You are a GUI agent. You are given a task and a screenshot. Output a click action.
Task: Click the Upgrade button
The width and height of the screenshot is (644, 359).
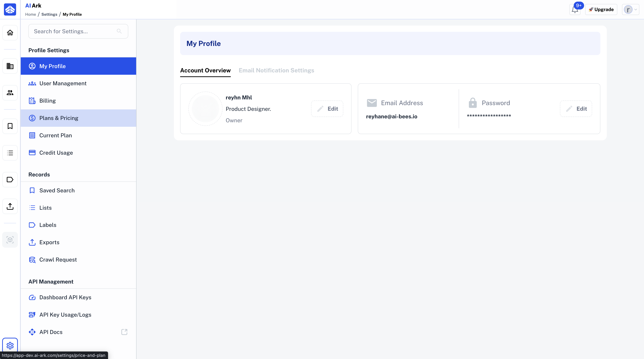point(601,9)
